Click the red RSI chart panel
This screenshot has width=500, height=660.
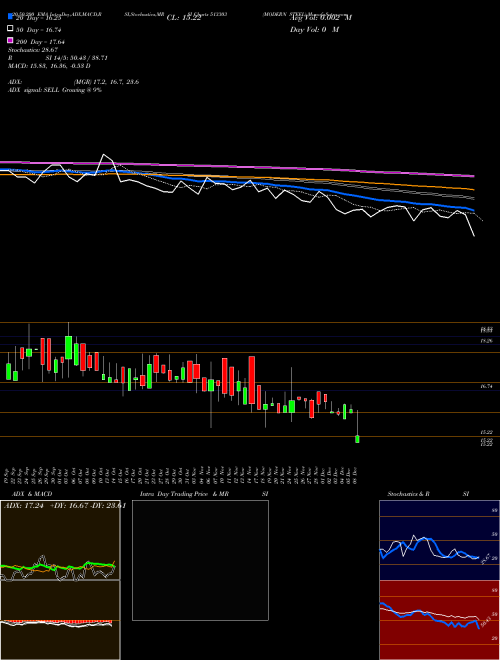(439, 620)
